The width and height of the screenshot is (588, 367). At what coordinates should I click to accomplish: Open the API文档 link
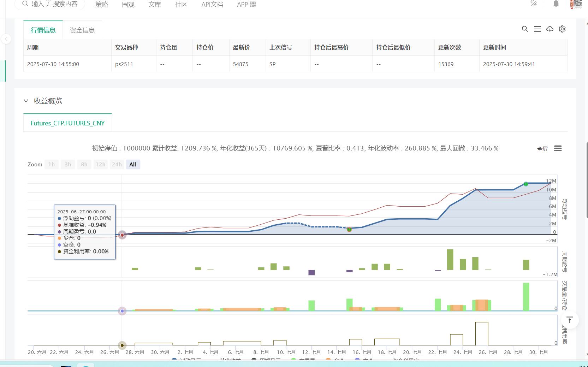212,5
